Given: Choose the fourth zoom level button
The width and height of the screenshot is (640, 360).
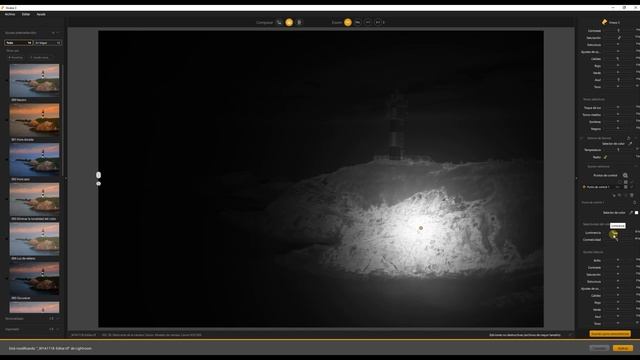Looking at the screenshot, I should pyautogui.click(x=378, y=22).
